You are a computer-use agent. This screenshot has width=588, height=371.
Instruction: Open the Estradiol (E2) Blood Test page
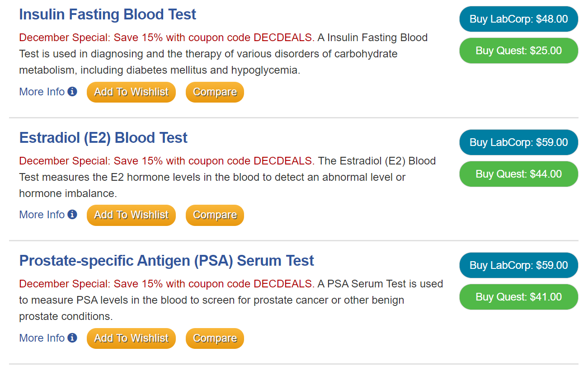coord(103,137)
